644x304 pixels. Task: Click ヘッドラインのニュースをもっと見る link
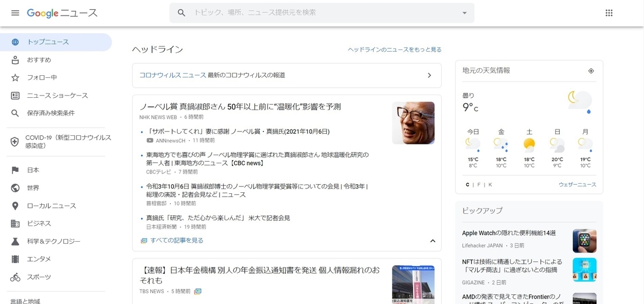394,49
